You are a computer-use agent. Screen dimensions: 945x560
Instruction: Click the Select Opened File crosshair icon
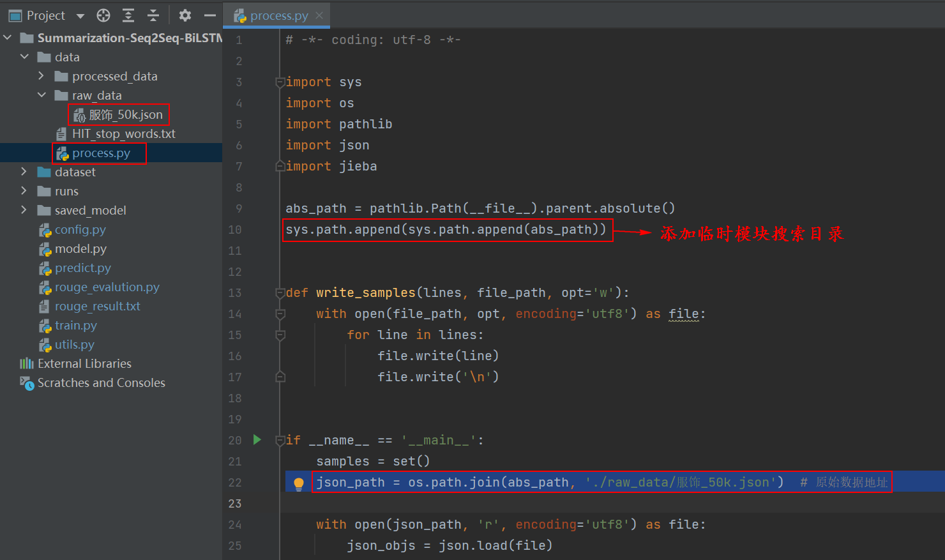(103, 15)
